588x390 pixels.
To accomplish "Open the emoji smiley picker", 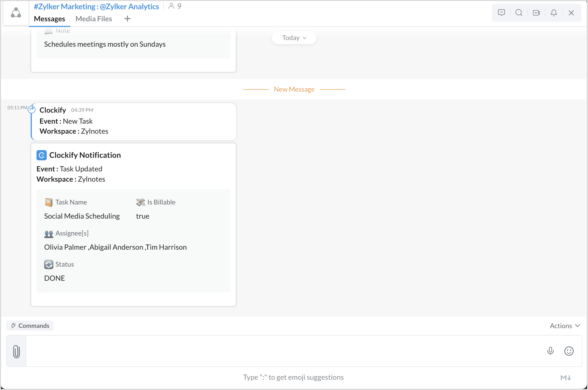I will click(569, 351).
